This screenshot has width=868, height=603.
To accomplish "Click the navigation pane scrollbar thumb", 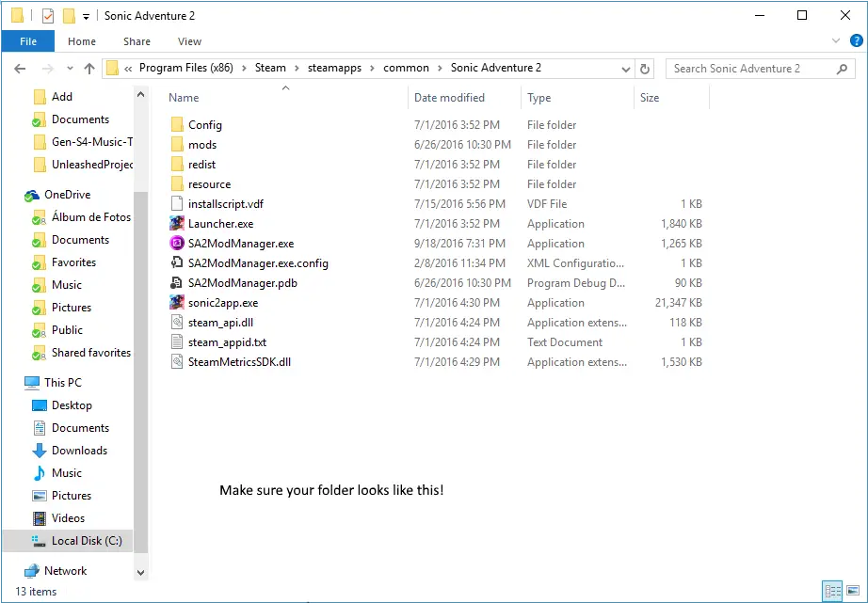I will 140,373.
